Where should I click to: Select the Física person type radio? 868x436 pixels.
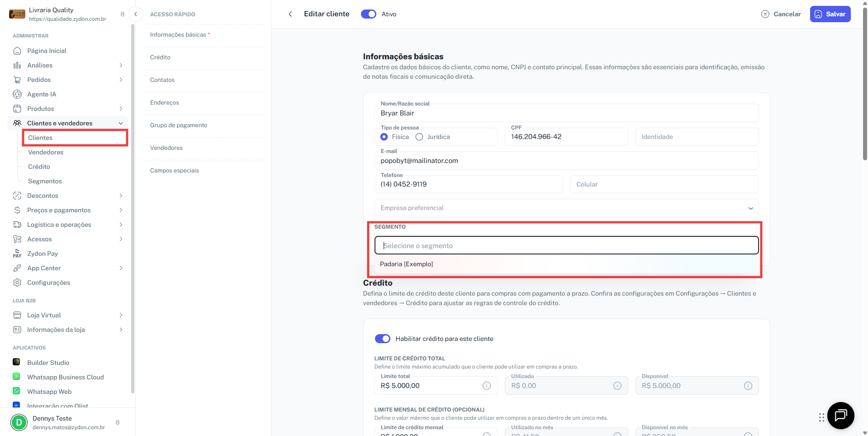[384, 137]
